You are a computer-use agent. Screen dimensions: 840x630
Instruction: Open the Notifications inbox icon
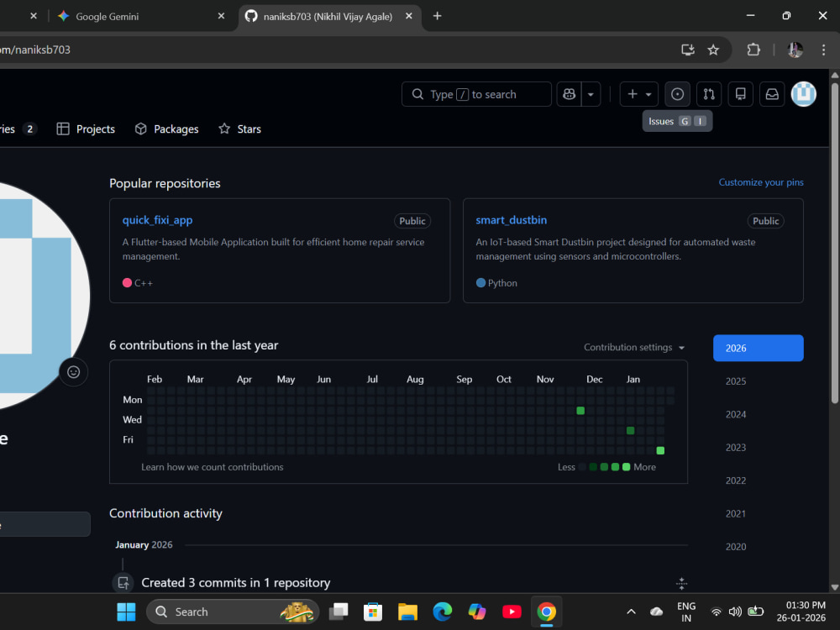pyautogui.click(x=772, y=94)
